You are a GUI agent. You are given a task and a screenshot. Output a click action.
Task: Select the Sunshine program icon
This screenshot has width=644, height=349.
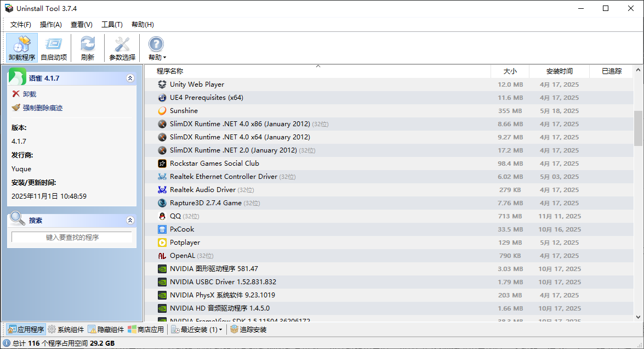coord(162,111)
